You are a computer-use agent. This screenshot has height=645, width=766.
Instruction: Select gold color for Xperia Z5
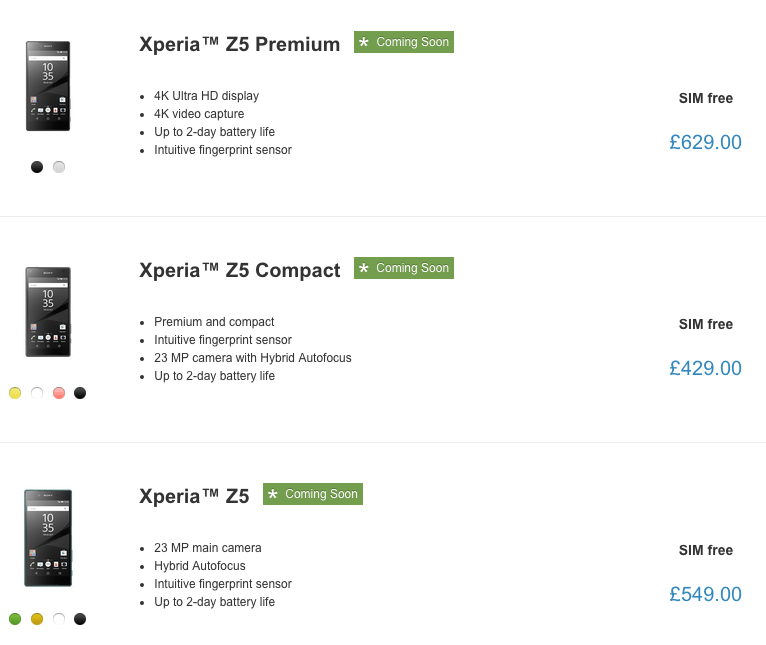(37, 619)
